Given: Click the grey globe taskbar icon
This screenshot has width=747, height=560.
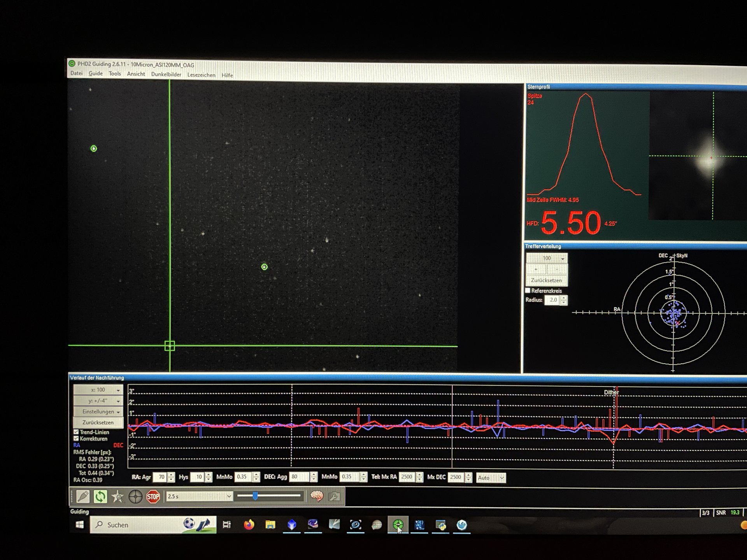Looking at the screenshot, I should [x=377, y=525].
